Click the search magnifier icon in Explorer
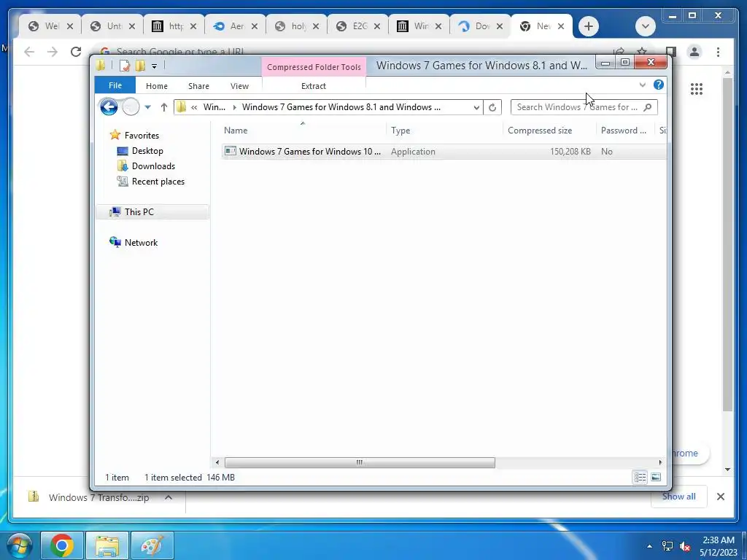This screenshot has height=560, width=747. point(648,107)
